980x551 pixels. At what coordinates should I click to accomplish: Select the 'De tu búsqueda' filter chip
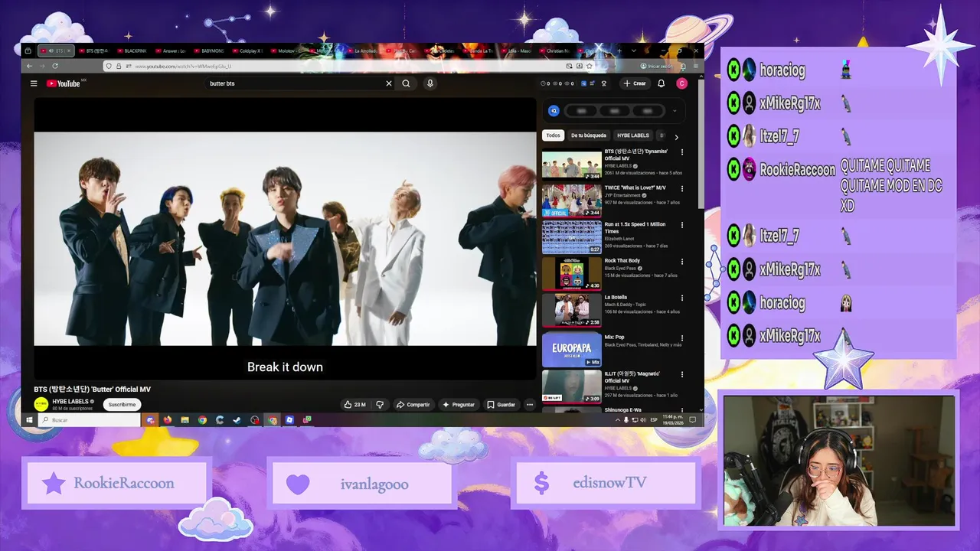tap(589, 135)
